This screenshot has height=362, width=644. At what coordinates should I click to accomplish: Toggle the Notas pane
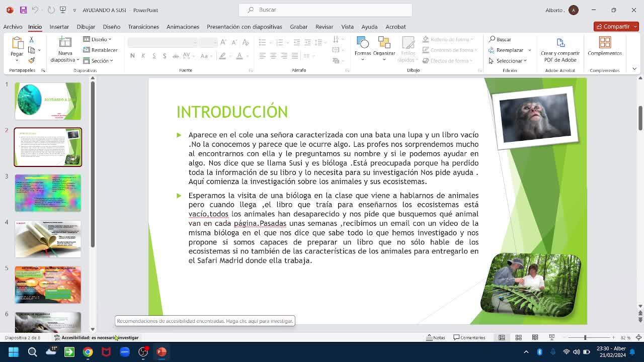point(435,337)
